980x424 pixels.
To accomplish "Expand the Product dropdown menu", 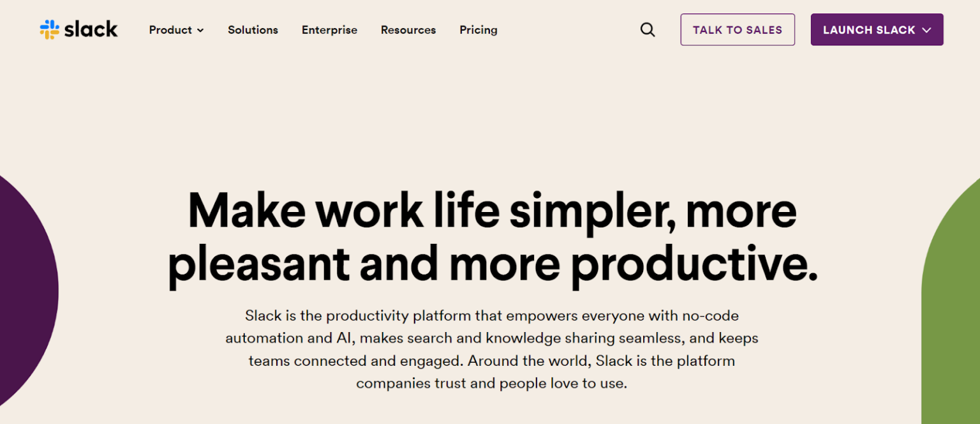I will 177,30.
